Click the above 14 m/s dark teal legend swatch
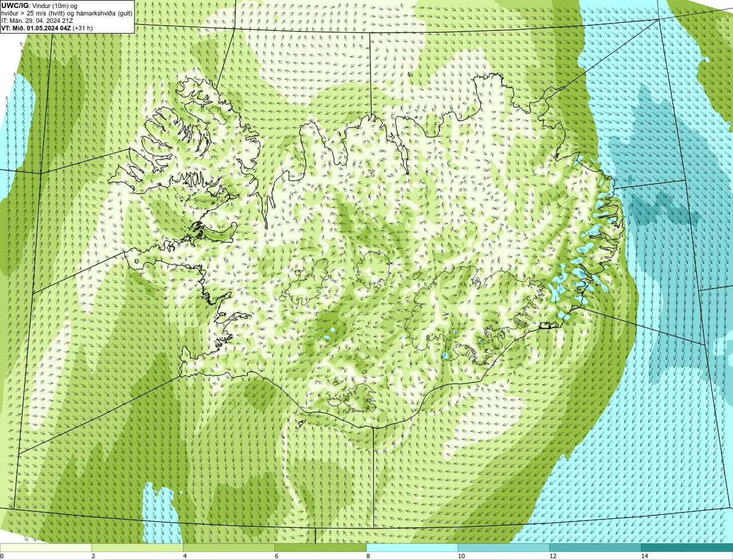 (x=687, y=547)
